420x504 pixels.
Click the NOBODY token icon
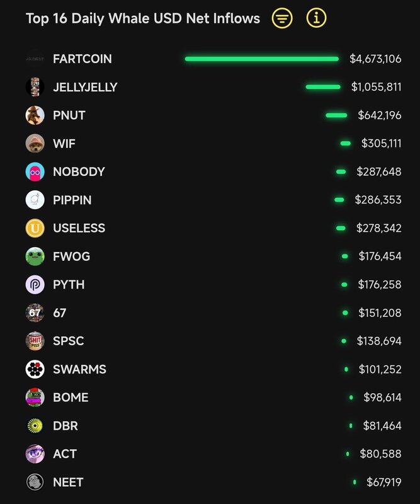35,171
